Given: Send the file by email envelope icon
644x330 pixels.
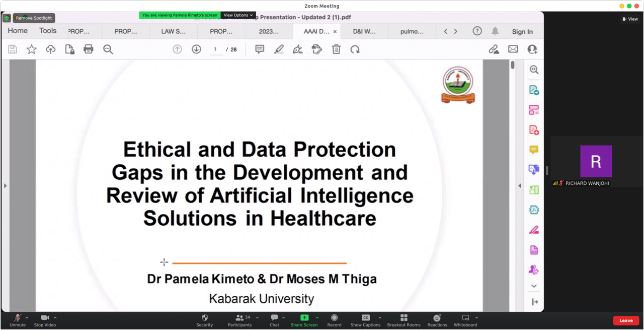Looking at the screenshot, I should 513,49.
